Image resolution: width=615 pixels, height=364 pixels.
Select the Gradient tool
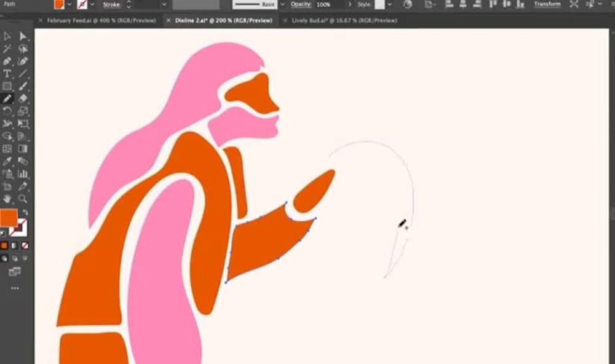tap(23, 149)
